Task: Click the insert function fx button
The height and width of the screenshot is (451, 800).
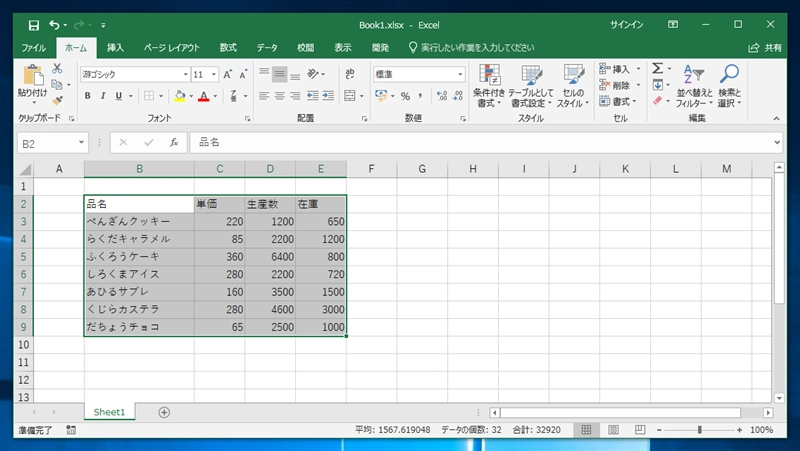Action: click(x=174, y=143)
